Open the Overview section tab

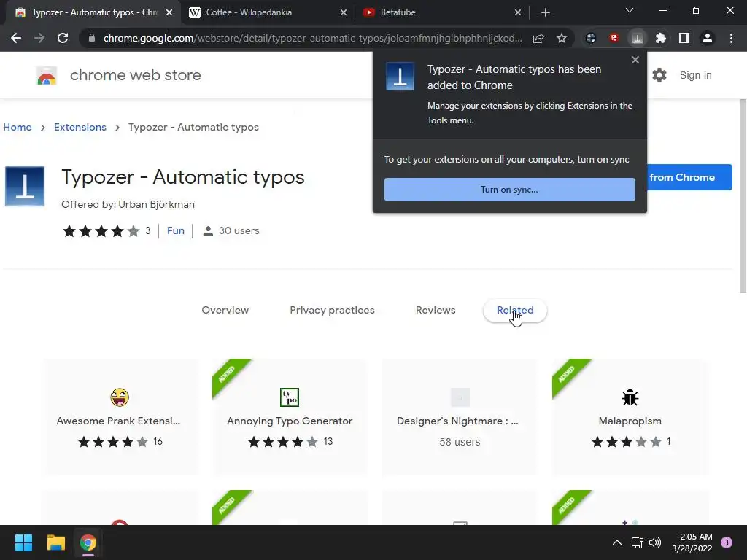225,310
